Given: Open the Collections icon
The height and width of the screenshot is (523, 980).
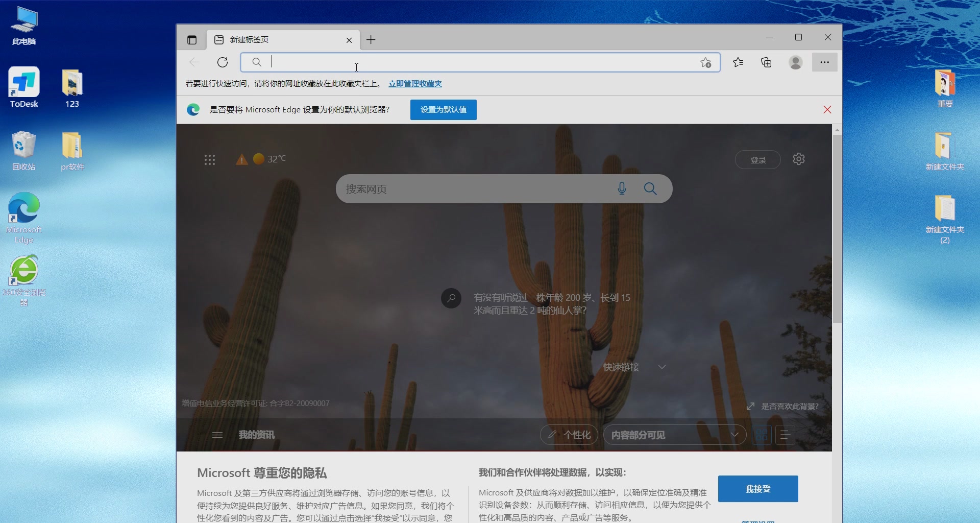Looking at the screenshot, I should 766,62.
